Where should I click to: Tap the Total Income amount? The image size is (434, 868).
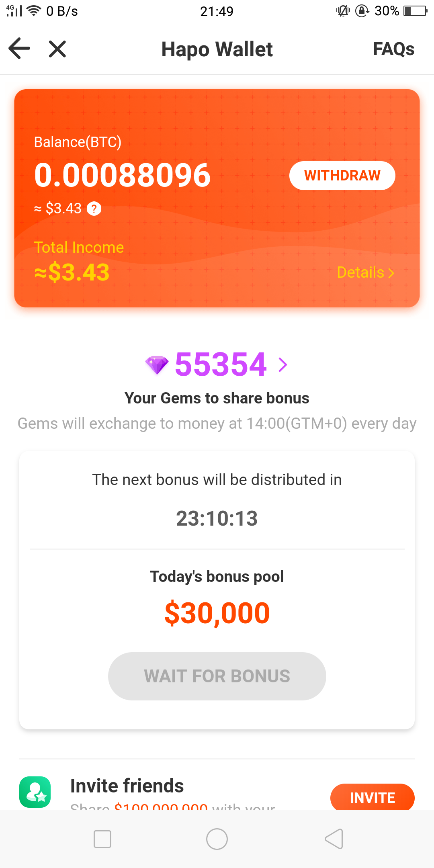[x=72, y=272]
